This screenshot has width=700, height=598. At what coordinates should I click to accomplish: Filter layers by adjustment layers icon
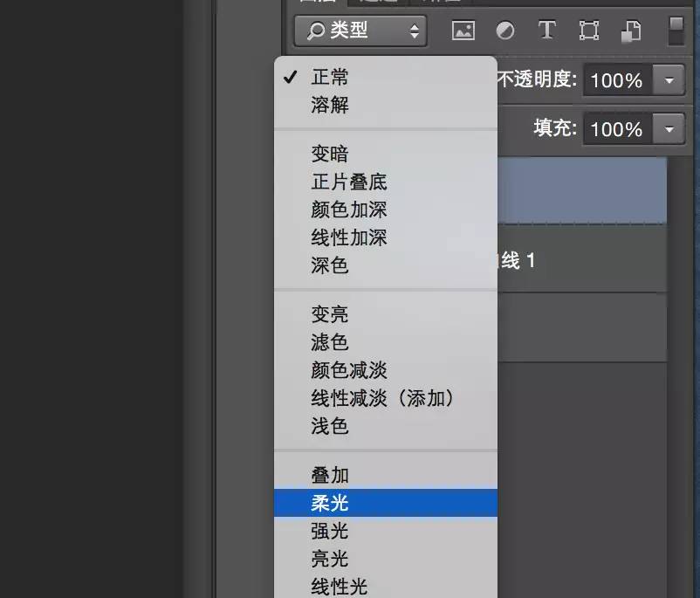tap(505, 31)
